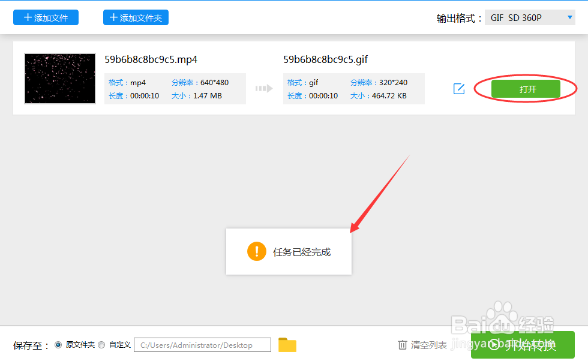Click the conversion arrow icon between files
Viewport: 588px width, 364px height.
coord(264,89)
